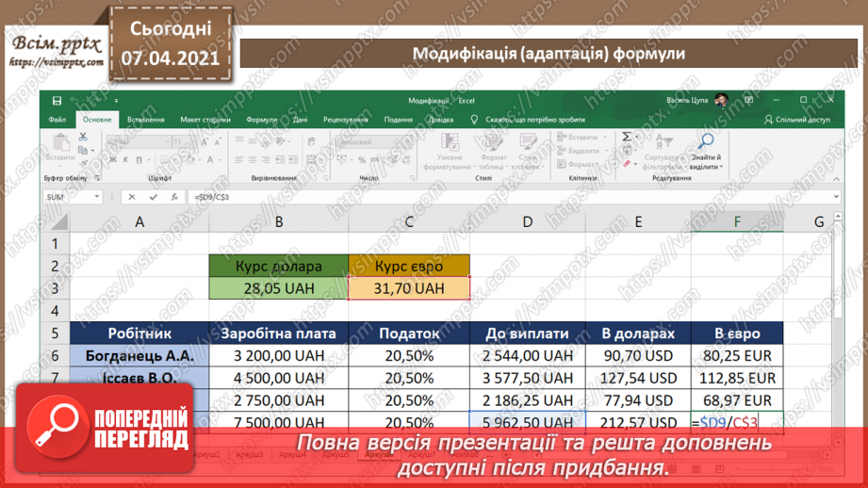
Task: Click the Format Painter brush icon
Action: click(83, 163)
